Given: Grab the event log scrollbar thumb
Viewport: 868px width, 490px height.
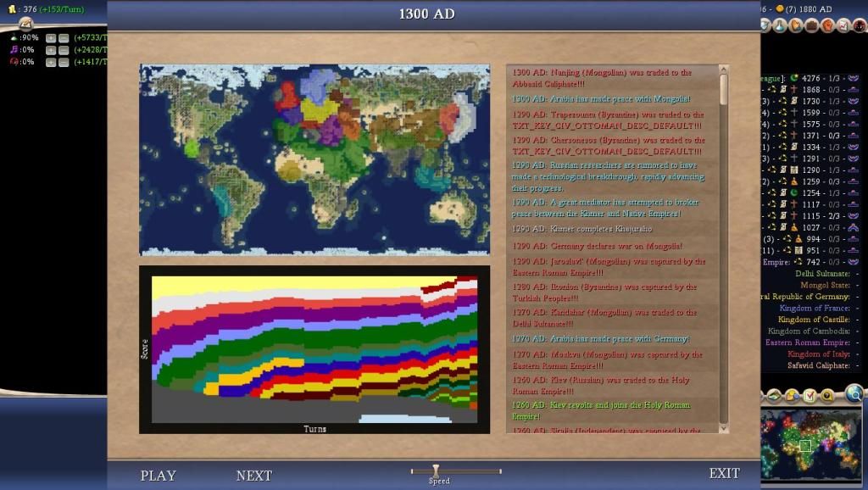Looking at the screenshot, I should [723, 89].
